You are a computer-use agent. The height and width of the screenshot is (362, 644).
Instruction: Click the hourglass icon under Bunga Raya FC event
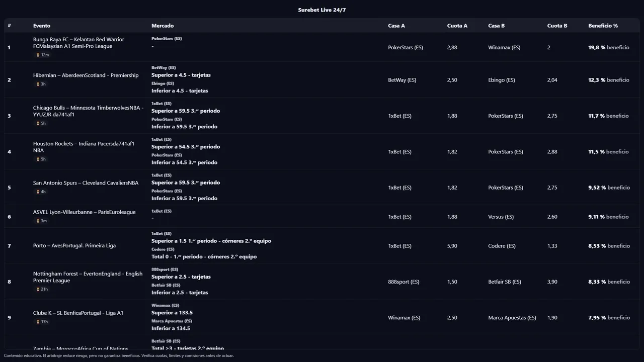[38, 55]
